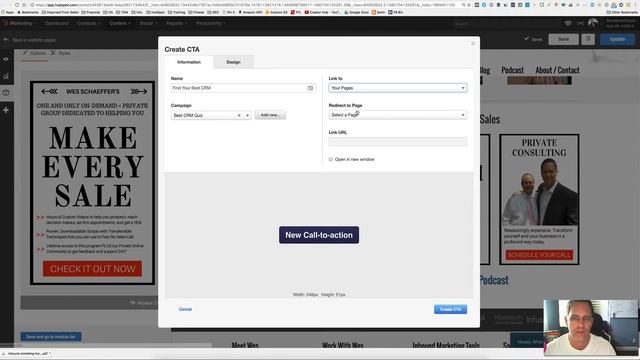This screenshot has height=360, width=640.
Task: Click the plus add icon in left sidebar
Action: (x=6, y=110)
